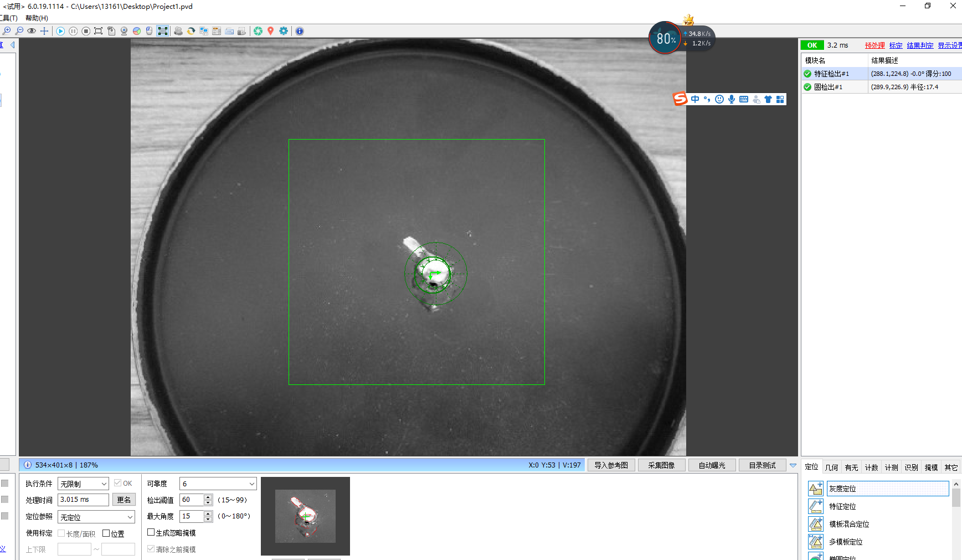Click the linked monitors icon in toolbar
The width and height of the screenshot is (962, 560).
coord(204,31)
